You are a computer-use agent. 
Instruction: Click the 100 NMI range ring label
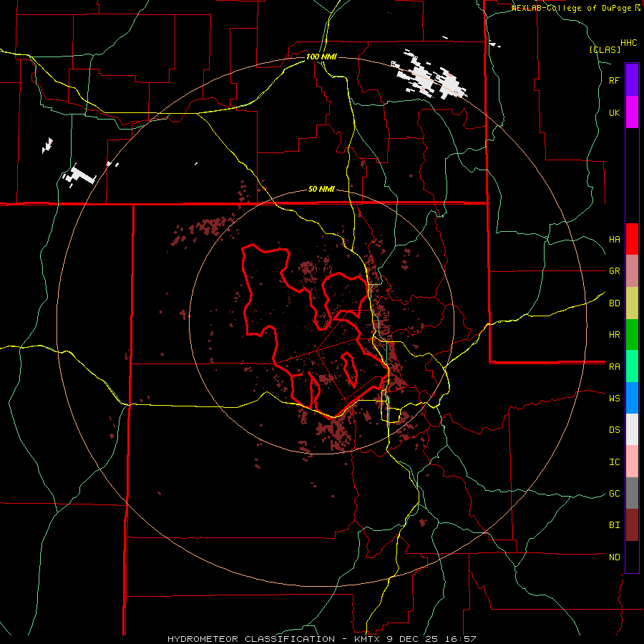[x=321, y=57]
